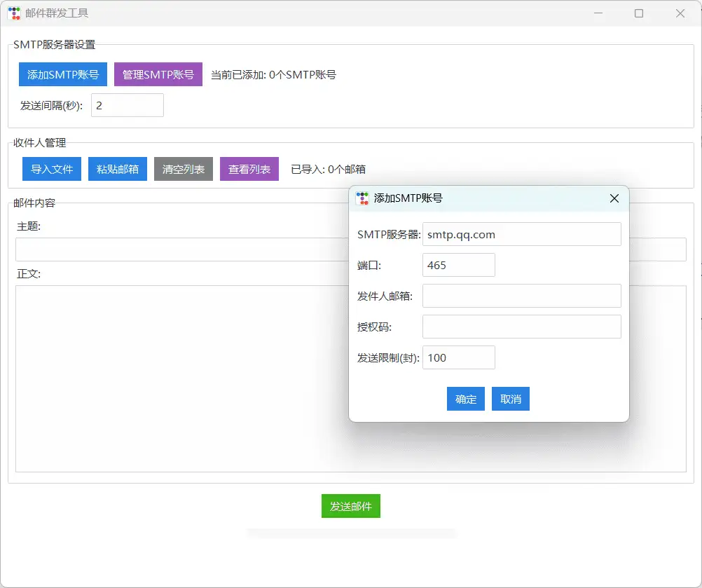Click the SMTP服务器 field showing smtp.qq.com
702x588 pixels.
[x=521, y=234]
